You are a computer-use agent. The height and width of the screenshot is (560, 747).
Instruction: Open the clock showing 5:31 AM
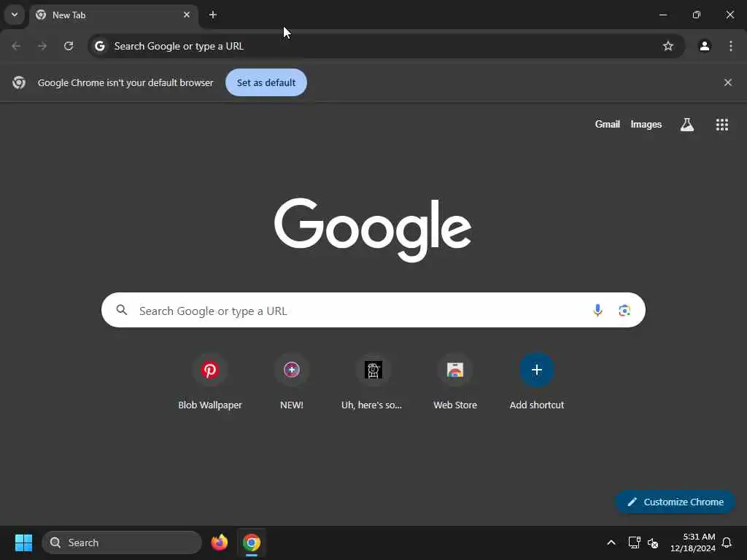pyautogui.click(x=693, y=542)
